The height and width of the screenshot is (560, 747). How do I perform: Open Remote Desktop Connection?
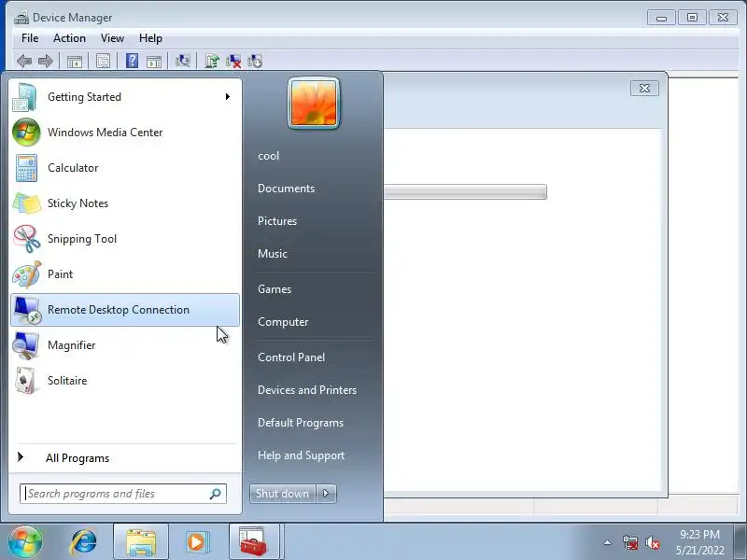click(x=125, y=310)
